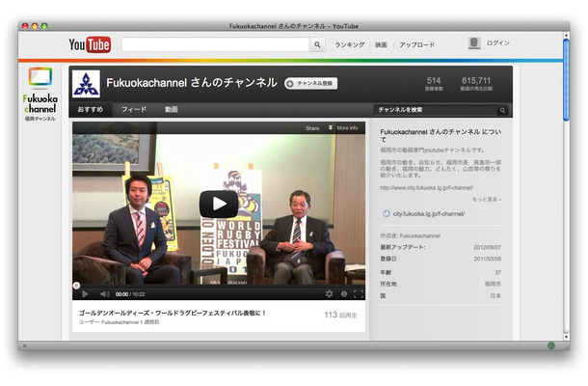This screenshot has width=588, height=386.
Task: Click the チャンネルを検索 search field
Action: coord(436,110)
